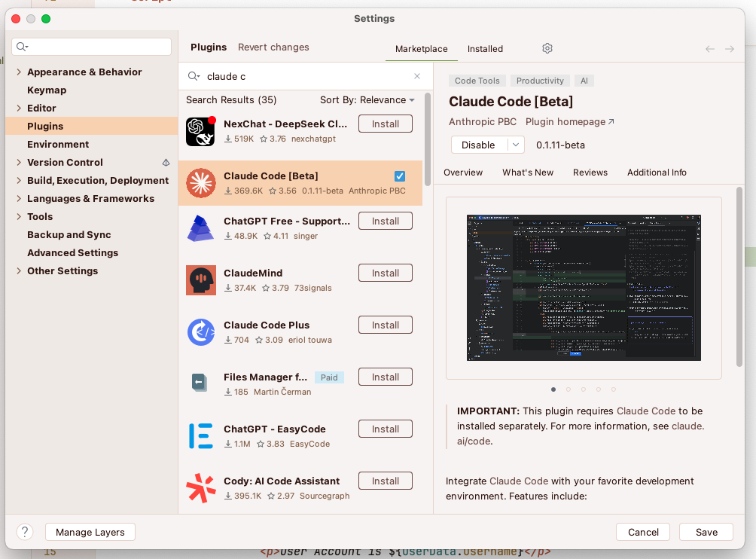Expand Other Settings node
This screenshot has width=756, height=559.
[19, 271]
